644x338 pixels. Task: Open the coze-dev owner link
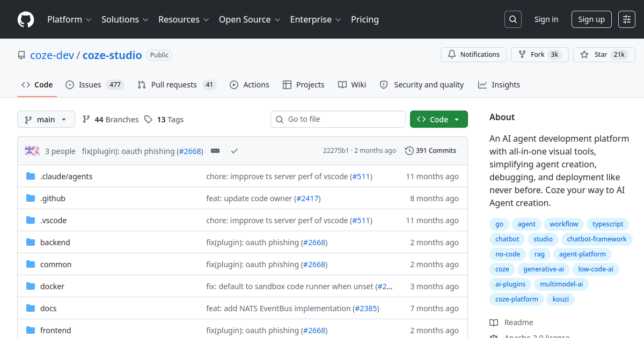coord(52,55)
